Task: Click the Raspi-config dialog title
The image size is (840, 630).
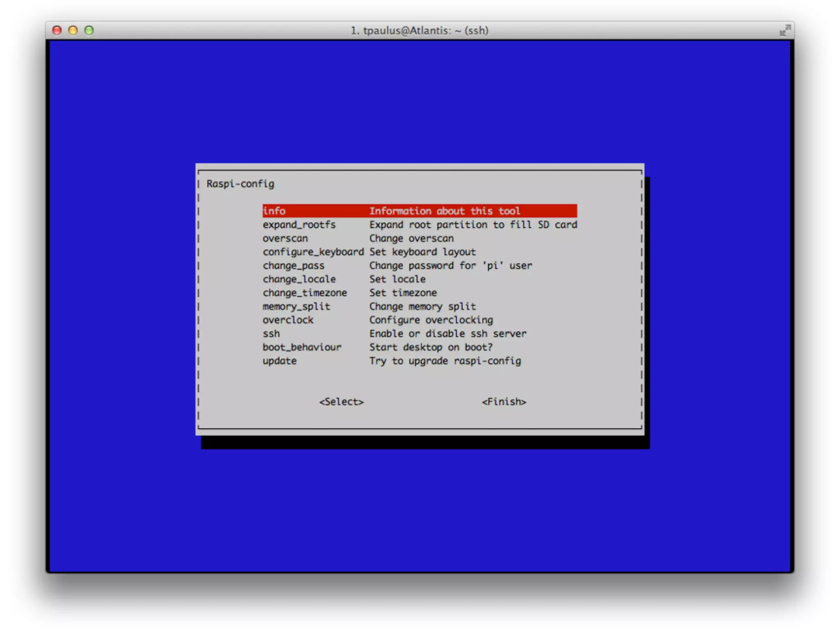Action: point(240,184)
